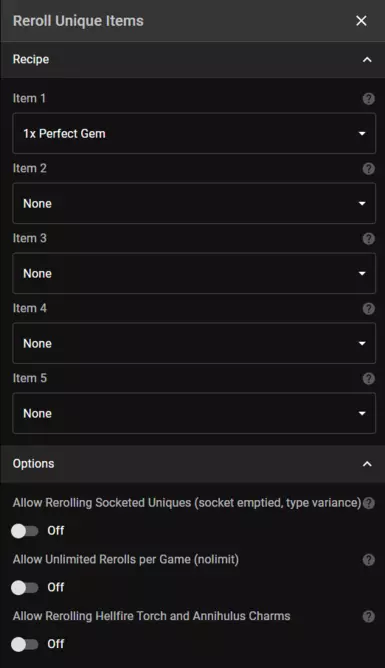Turn on Hellfire Torch and Annihulus rerolling
This screenshot has height=668, width=385.
[x=25, y=644]
